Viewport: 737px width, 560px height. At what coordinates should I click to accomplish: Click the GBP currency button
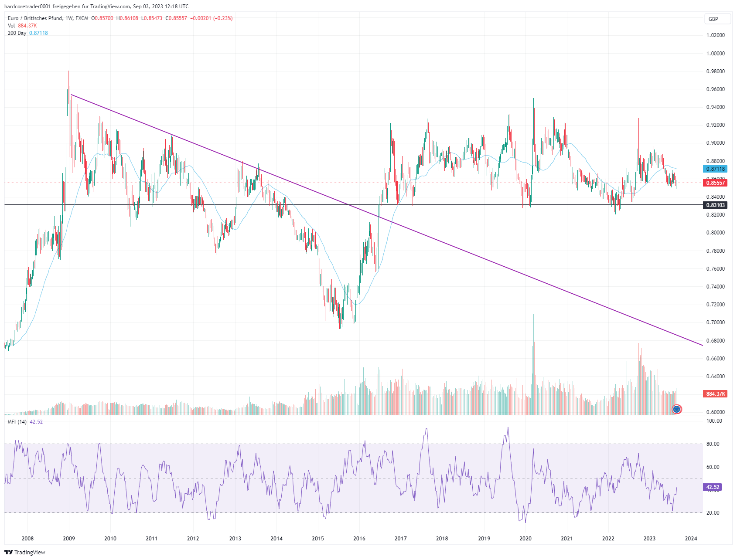click(717, 19)
